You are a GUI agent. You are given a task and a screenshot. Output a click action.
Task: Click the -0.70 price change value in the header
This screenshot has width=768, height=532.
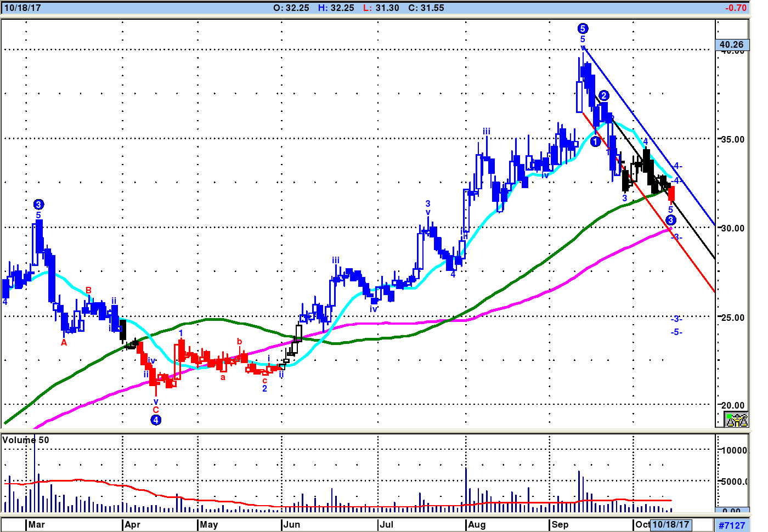tap(736, 8)
